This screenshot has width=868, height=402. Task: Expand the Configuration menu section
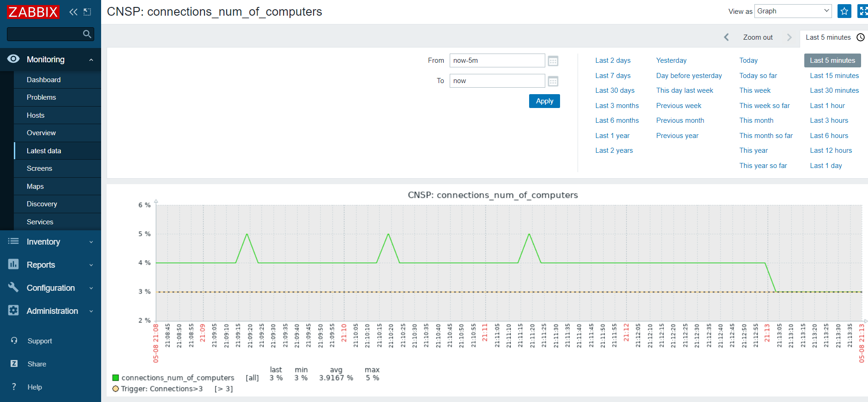point(50,288)
